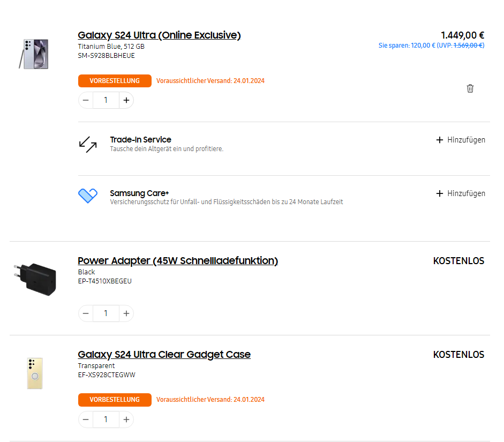This screenshot has width=504, height=442.
Task: Open Galaxy S24 Ultra (Online Exclusive) link
Action: click(159, 35)
